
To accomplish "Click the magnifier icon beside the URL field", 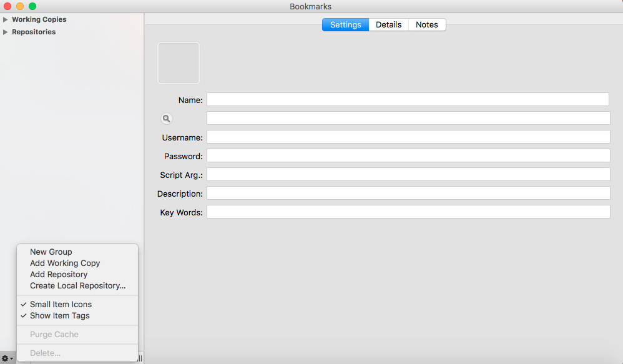I will coord(167,119).
